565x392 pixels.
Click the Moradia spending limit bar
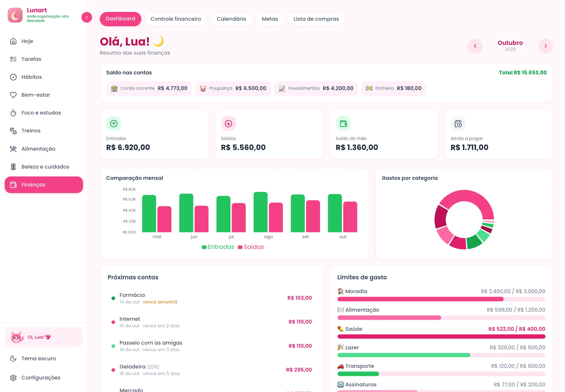(441, 299)
